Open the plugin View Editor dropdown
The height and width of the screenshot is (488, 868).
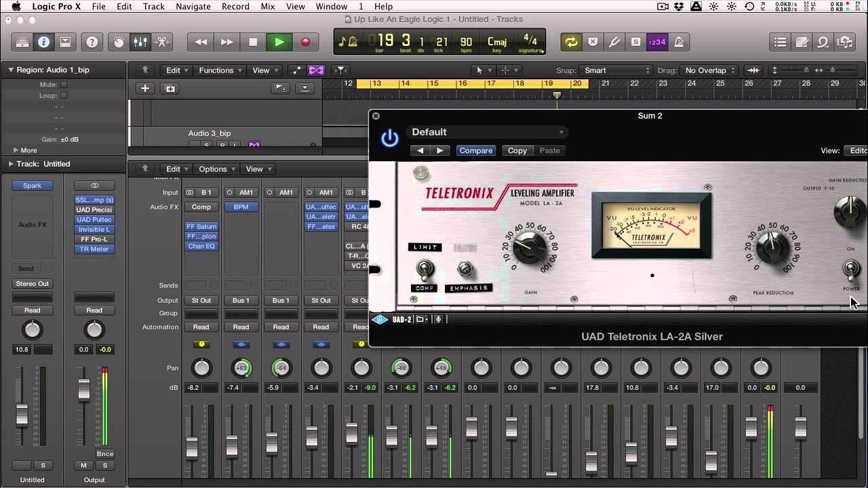pos(857,150)
